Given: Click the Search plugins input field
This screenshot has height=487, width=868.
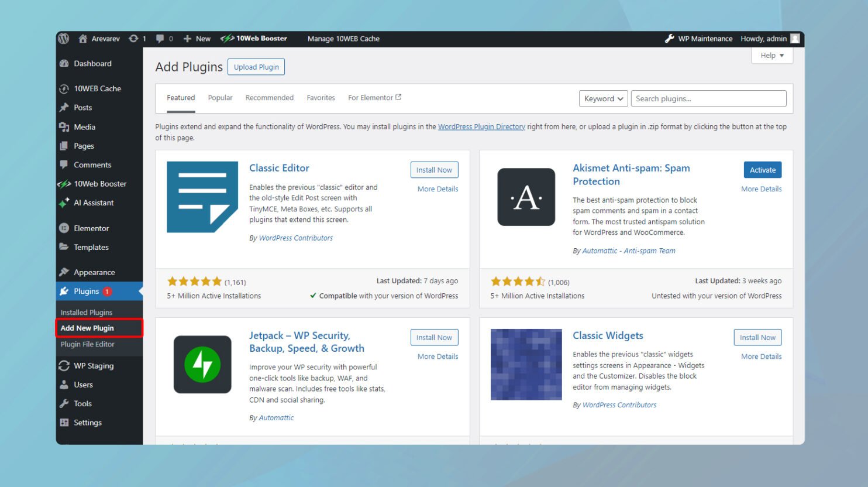Looking at the screenshot, I should click(708, 98).
